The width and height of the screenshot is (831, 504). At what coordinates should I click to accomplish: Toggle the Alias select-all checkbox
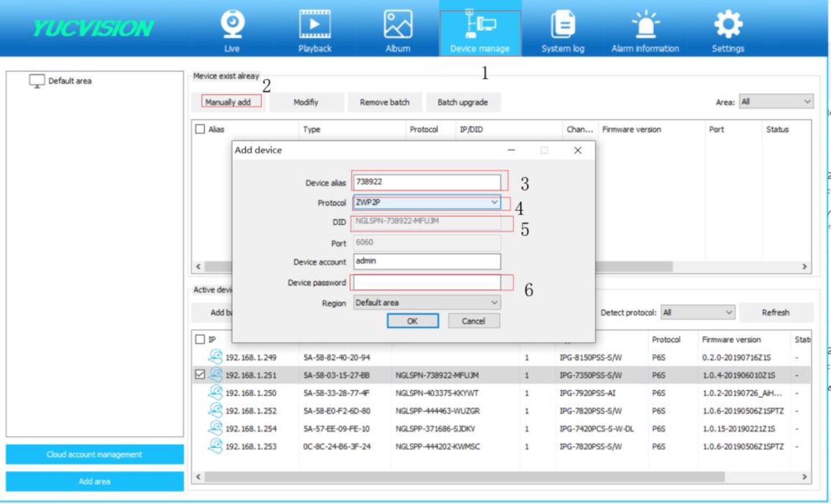(200, 129)
